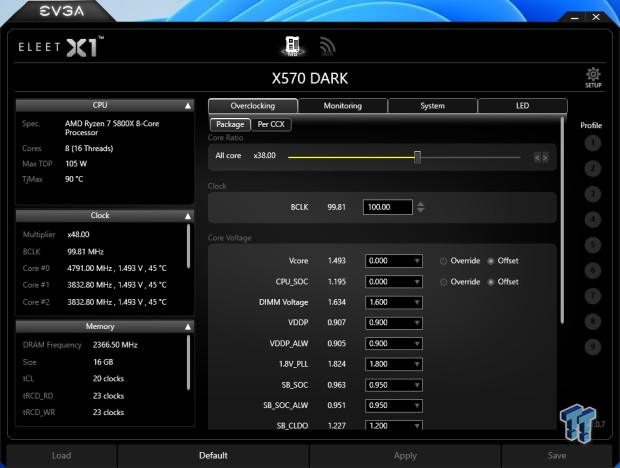Click the All core ratio slider handle
Screen dimensions: 620x468
(417, 157)
